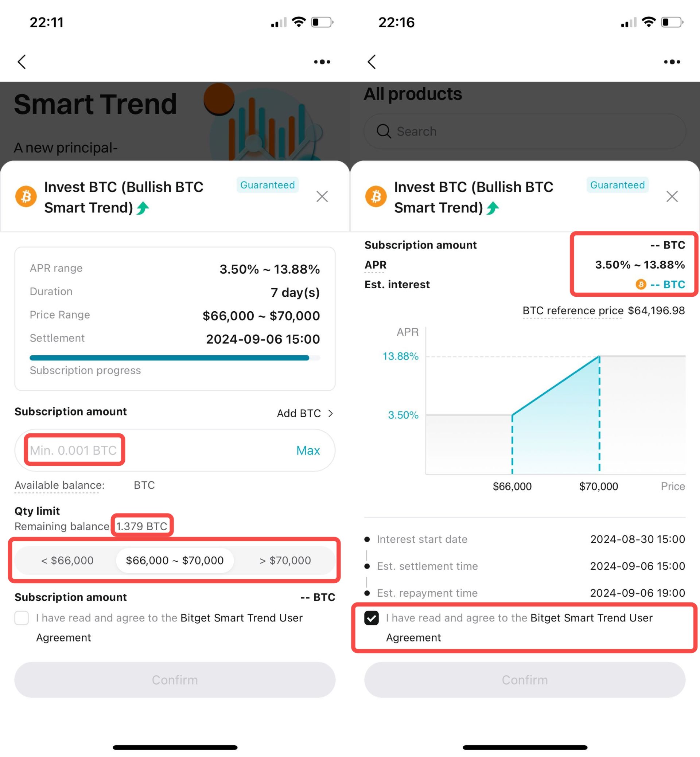The image size is (700, 757).
Task: Tap Bitcoin logo in left sheet header
Action: click(26, 196)
